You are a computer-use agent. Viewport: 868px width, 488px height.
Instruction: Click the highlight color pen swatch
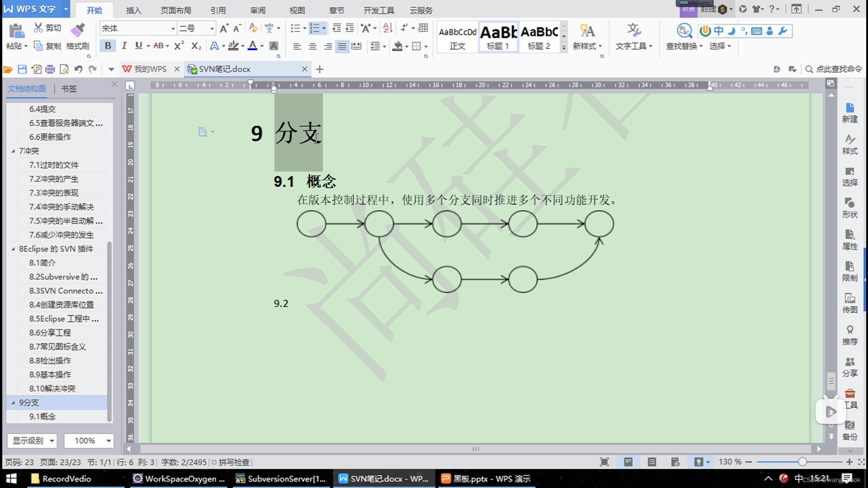233,46
